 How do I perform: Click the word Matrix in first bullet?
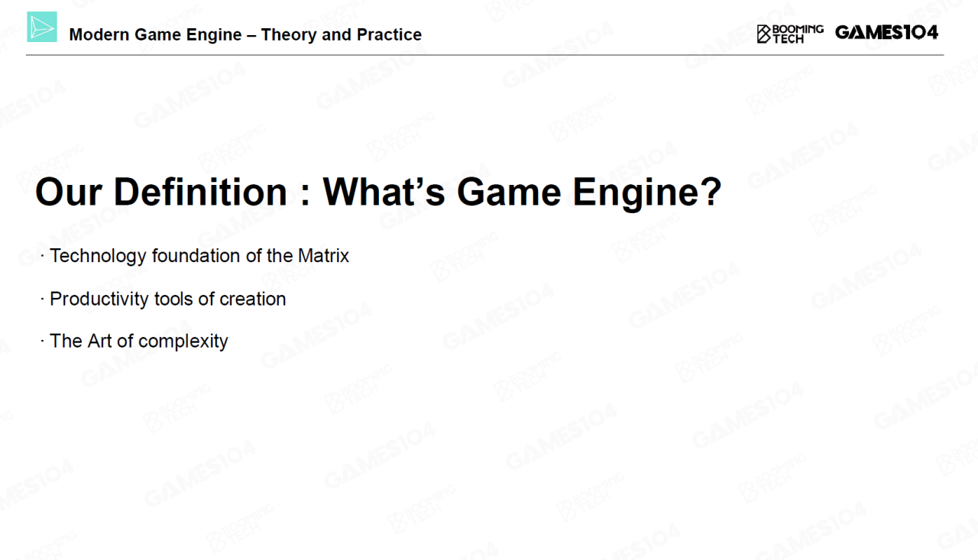click(323, 256)
